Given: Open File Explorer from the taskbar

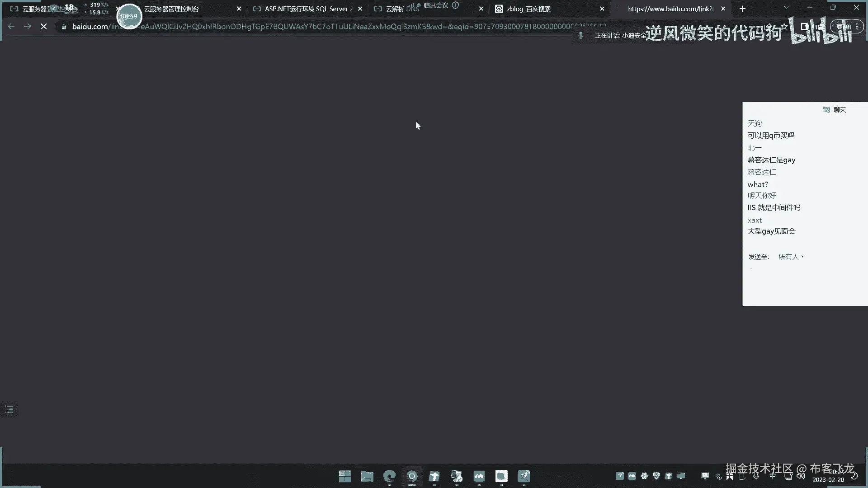Looking at the screenshot, I should (367, 476).
